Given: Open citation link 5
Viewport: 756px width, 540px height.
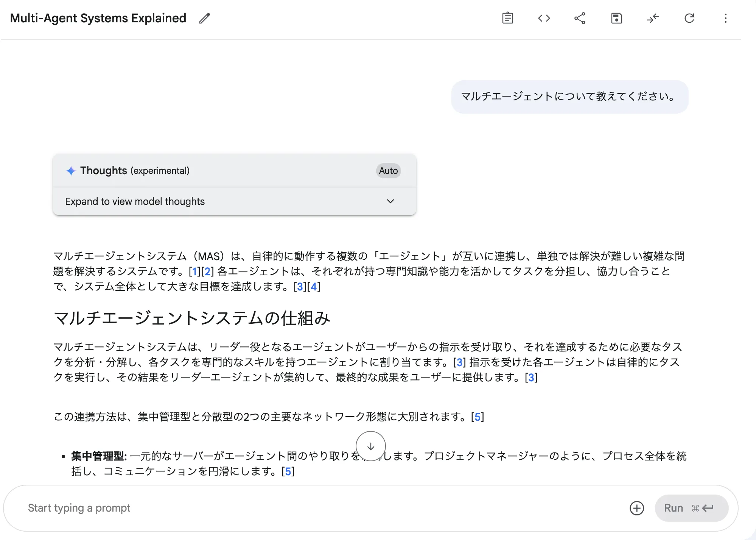Looking at the screenshot, I should click(x=477, y=417).
